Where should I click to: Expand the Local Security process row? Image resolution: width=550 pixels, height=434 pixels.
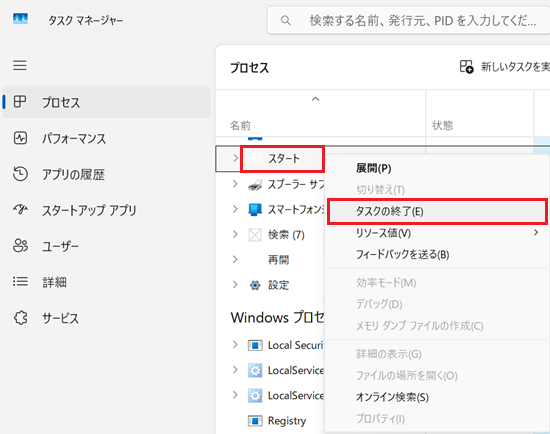click(x=235, y=345)
